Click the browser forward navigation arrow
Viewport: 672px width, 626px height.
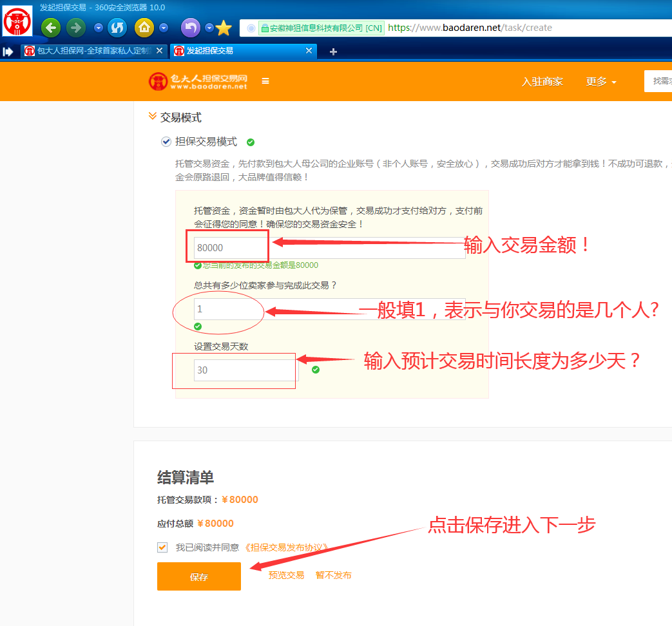[x=75, y=28]
